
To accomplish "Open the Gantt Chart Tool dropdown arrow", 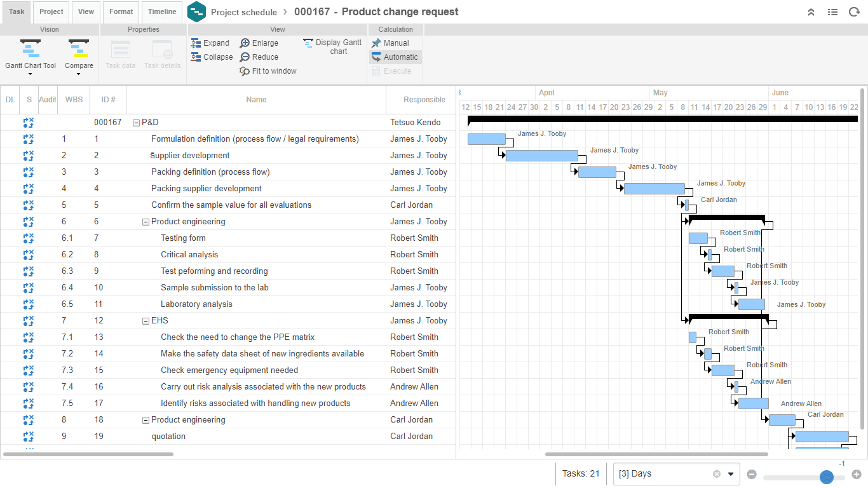I will 30,74.
